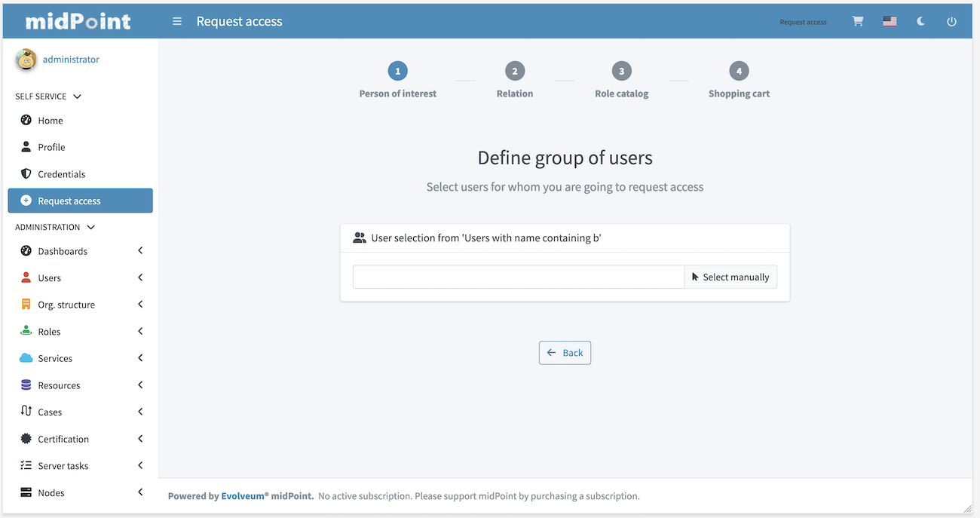This screenshot has height=518, width=980.
Task: Open the shopping cart in the top bar
Action: (x=857, y=21)
